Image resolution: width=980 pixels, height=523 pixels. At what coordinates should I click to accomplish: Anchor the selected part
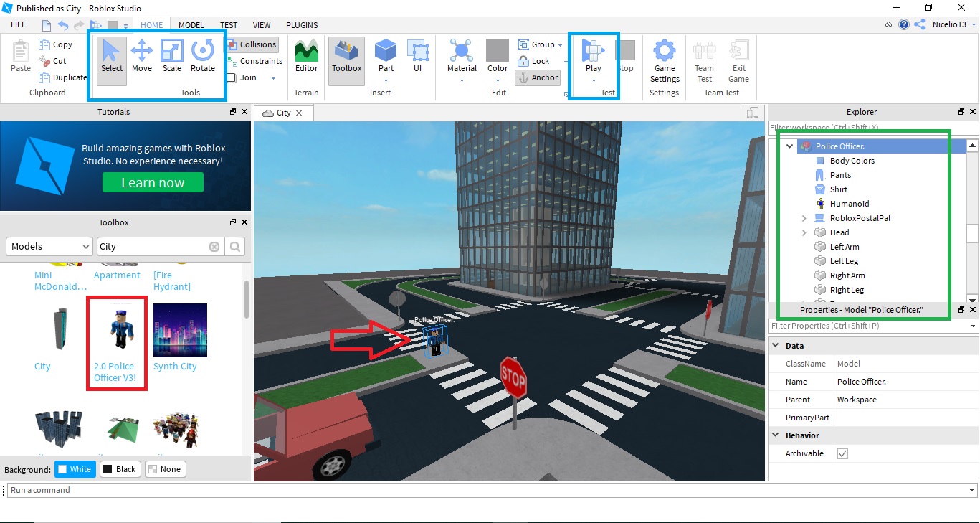[538, 77]
